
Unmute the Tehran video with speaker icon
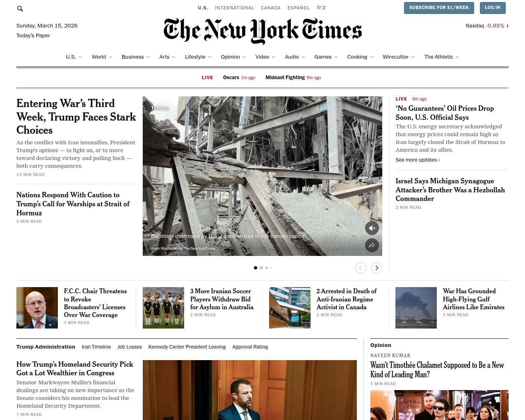[x=372, y=228]
